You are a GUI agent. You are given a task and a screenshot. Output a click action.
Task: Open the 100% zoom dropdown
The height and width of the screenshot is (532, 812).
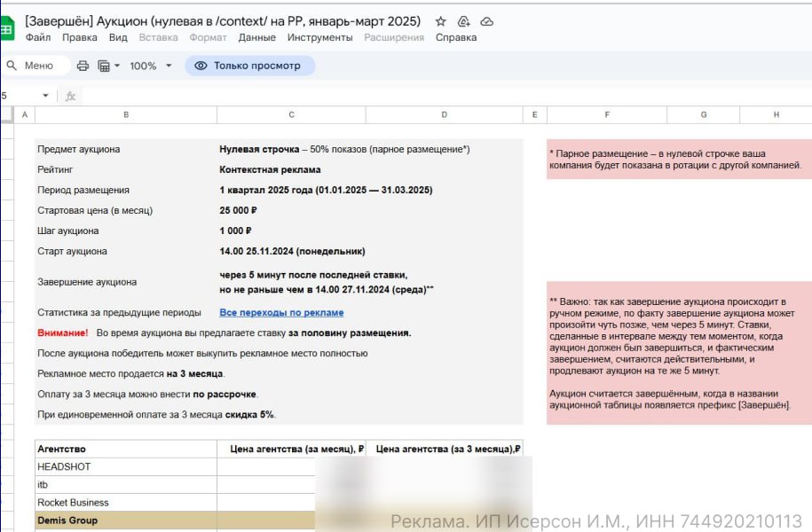click(x=151, y=66)
